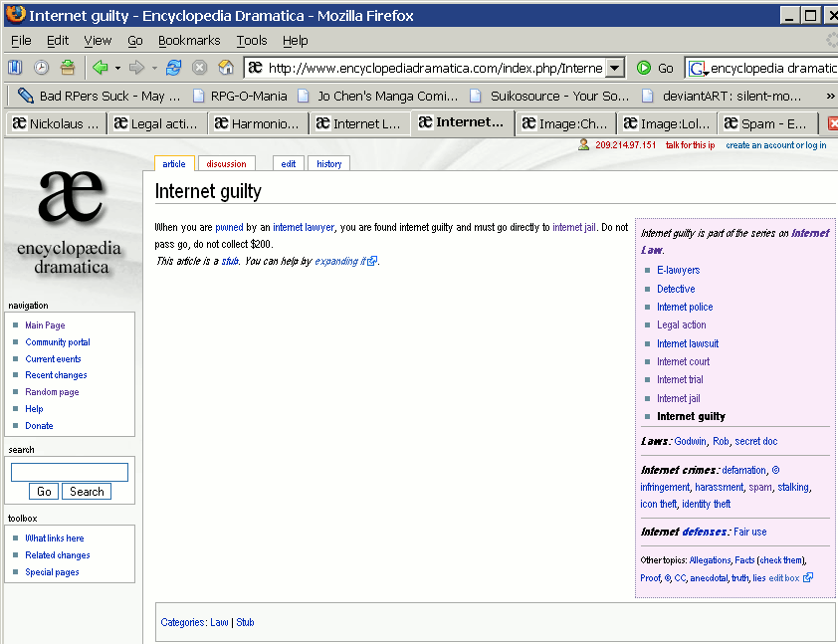This screenshot has height=644, width=838.
Task: Reload the page with blue arrows icon
Action: click(173, 68)
